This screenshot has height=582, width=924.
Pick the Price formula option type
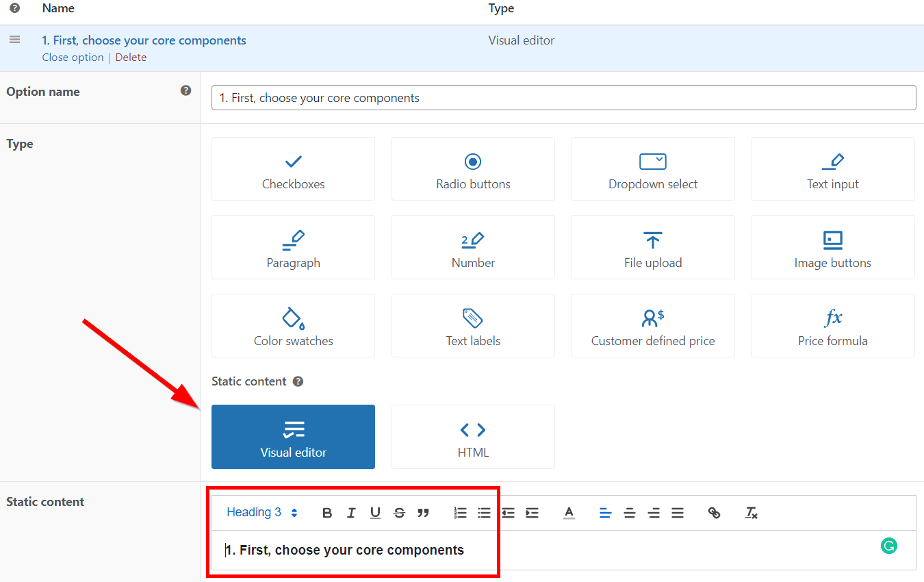832,326
